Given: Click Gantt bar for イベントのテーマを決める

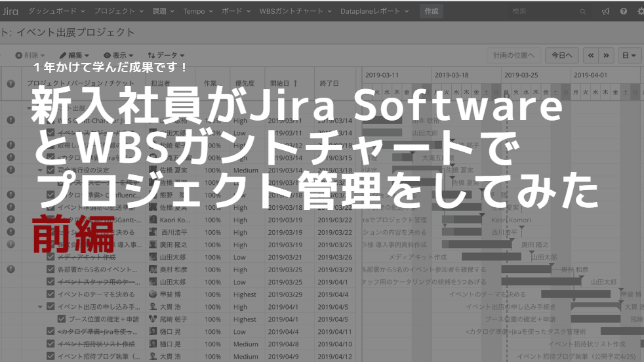Looking at the screenshot, I should [576, 294].
